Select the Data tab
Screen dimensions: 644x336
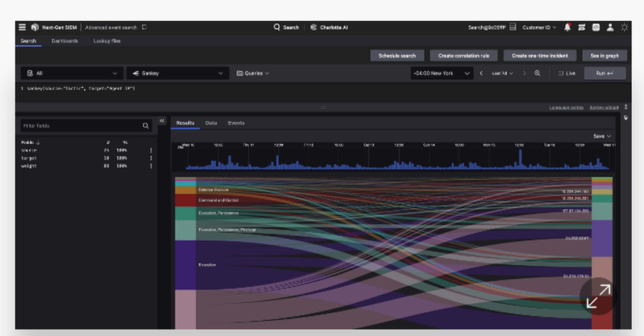[x=211, y=123]
